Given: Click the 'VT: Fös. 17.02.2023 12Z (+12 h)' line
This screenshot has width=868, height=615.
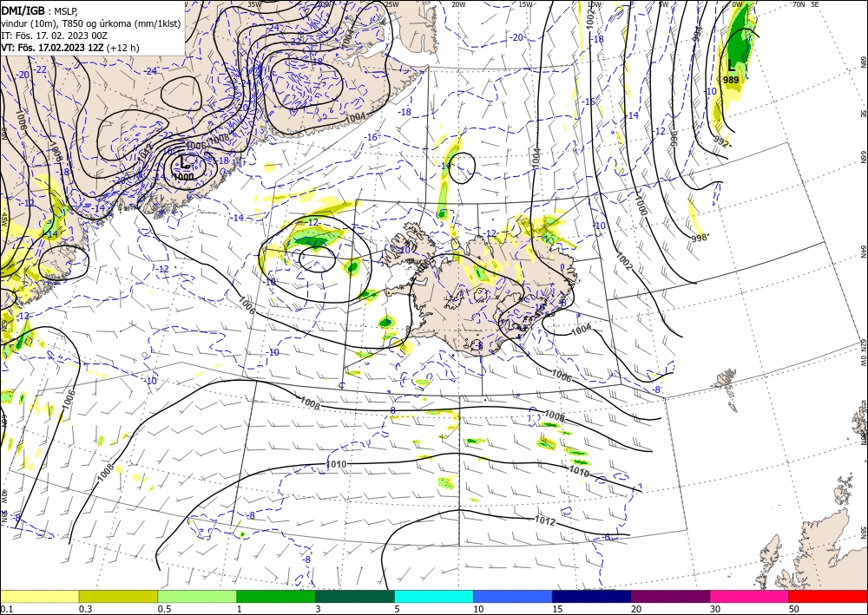Looking at the screenshot, I should coord(70,48).
